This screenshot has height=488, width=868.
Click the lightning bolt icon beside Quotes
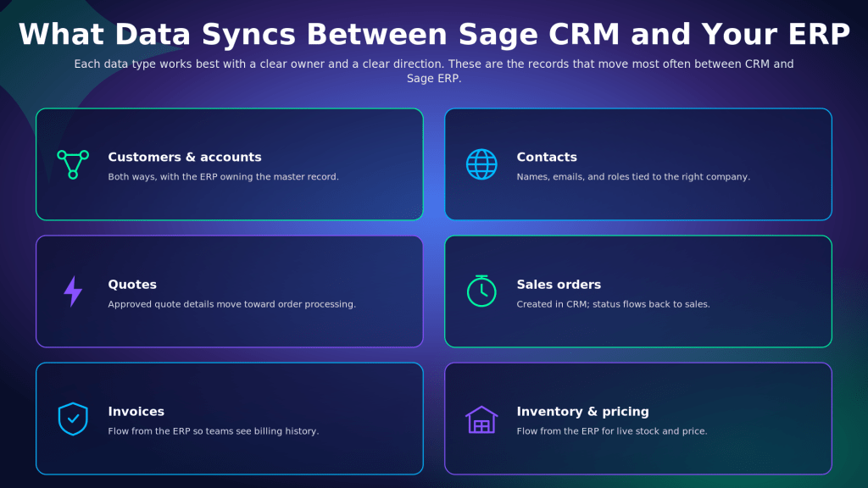click(73, 291)
